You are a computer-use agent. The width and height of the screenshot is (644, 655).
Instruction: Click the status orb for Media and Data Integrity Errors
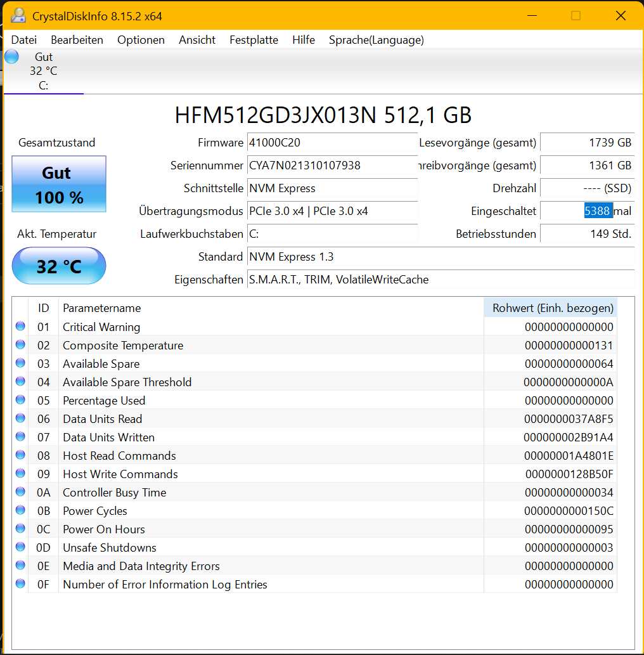(20, 565)
